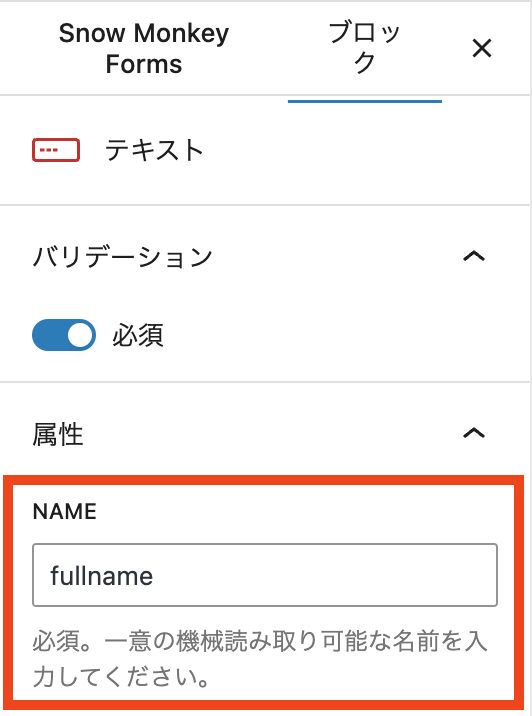Click the 必須 label next to the switch
This screenshot has width=532, height=716.
coord(138,335)
